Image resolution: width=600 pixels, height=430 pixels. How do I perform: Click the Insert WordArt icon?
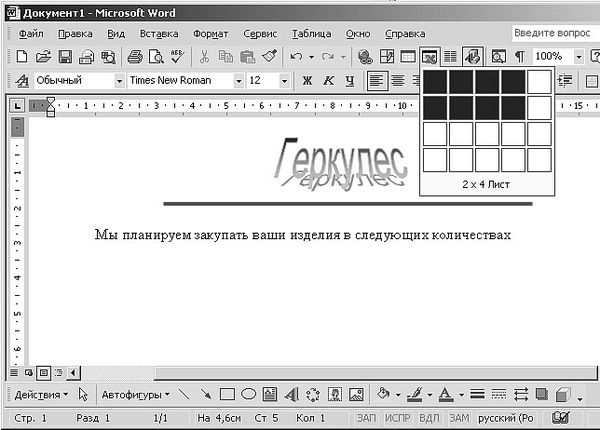[292, 394]
